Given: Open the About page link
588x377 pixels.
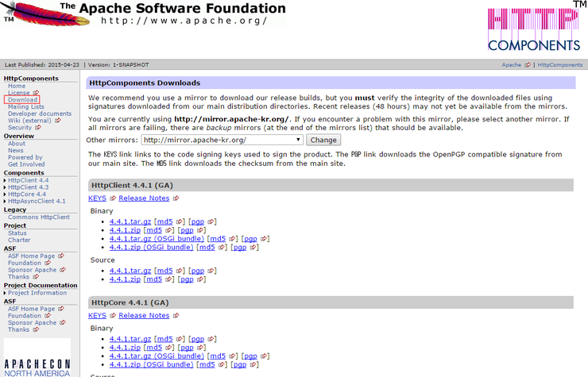Looking at the screenshot, I should pos(17,144).
